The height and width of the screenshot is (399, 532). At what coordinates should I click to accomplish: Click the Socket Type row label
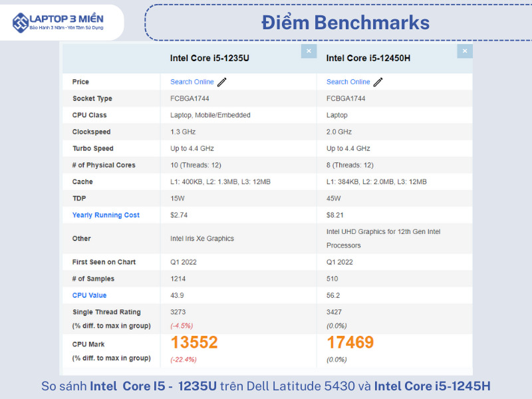pyautogui.click(x=92, y=98)
